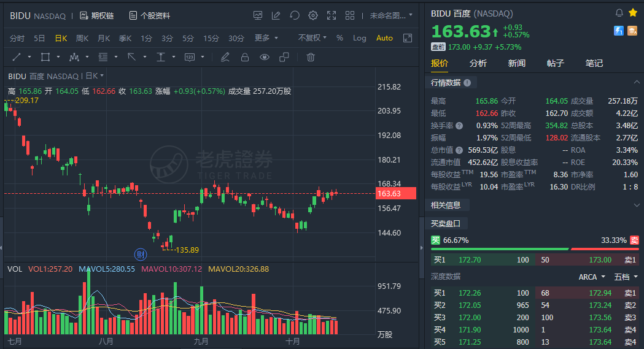Viewport: 644px width, 349px height.
Task: Open the 期权链 option chain icon
Action: 83,15
